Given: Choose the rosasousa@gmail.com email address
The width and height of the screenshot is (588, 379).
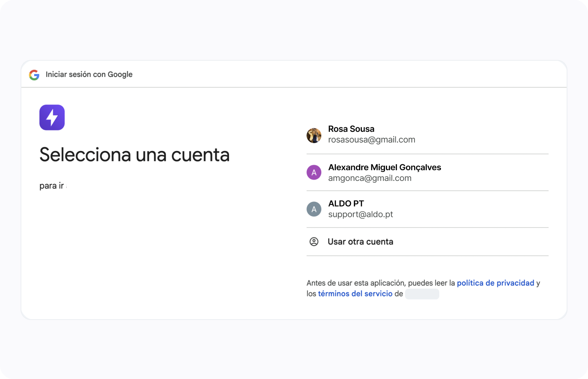Looking at the screenshot, I should pos(371,140).
